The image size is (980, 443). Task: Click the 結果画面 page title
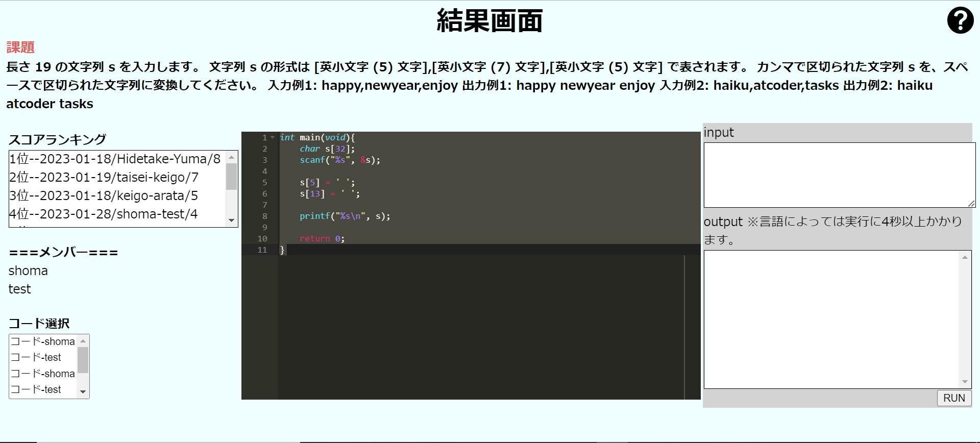coord(489,20)
